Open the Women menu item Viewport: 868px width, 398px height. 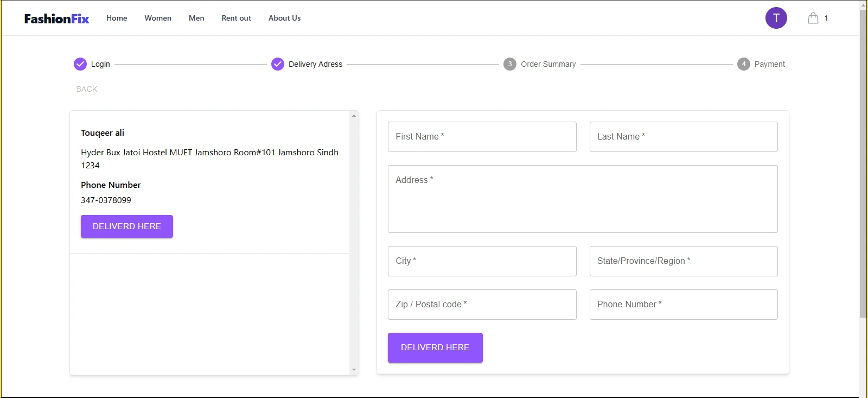point(158,18)
